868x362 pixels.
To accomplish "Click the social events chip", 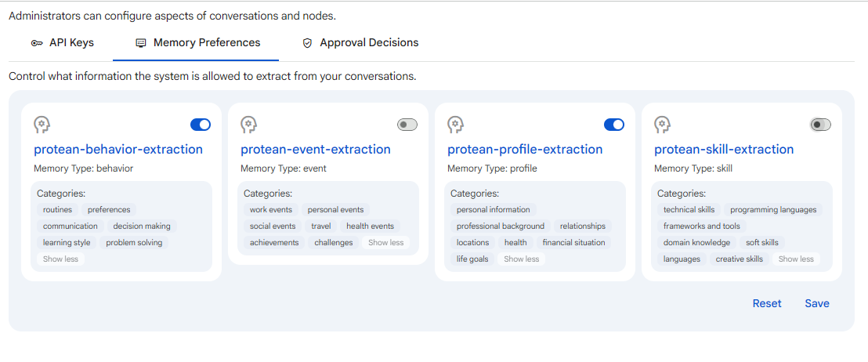I will coord(273,226).
